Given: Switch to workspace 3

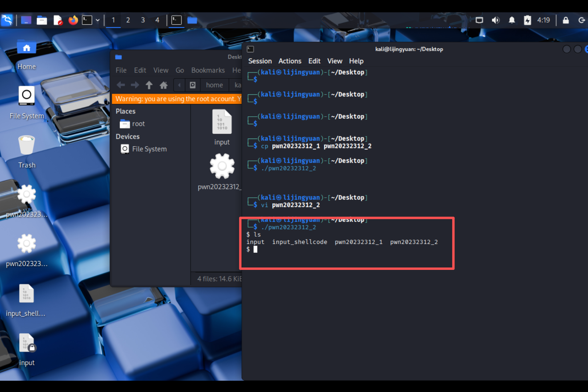Looking at the screenshot, I should coord(143,20).
